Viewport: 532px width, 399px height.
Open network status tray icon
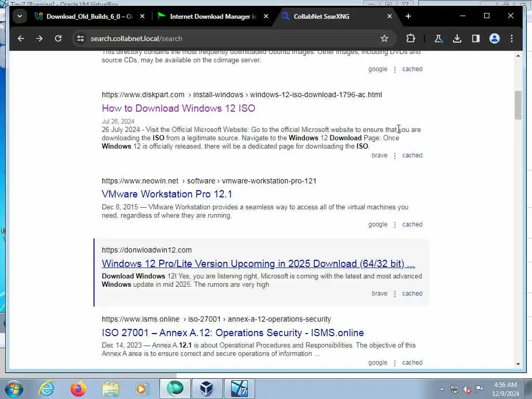pyautogui.click(x=454, y=390)
